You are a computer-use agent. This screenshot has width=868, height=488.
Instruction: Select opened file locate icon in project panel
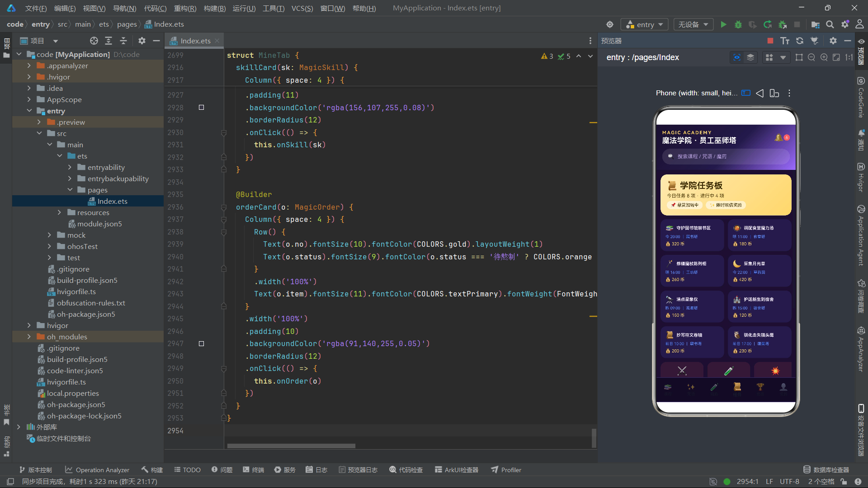(94, 41)
